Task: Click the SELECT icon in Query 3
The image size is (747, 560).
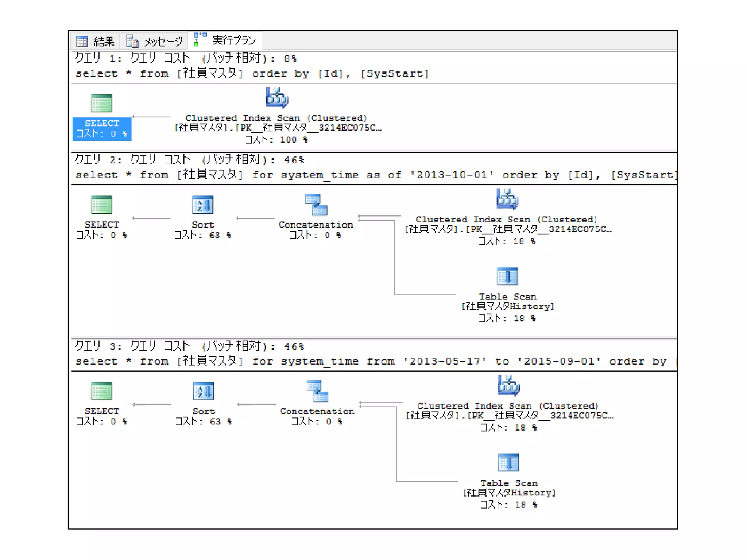Action: [x=101, y=391]
